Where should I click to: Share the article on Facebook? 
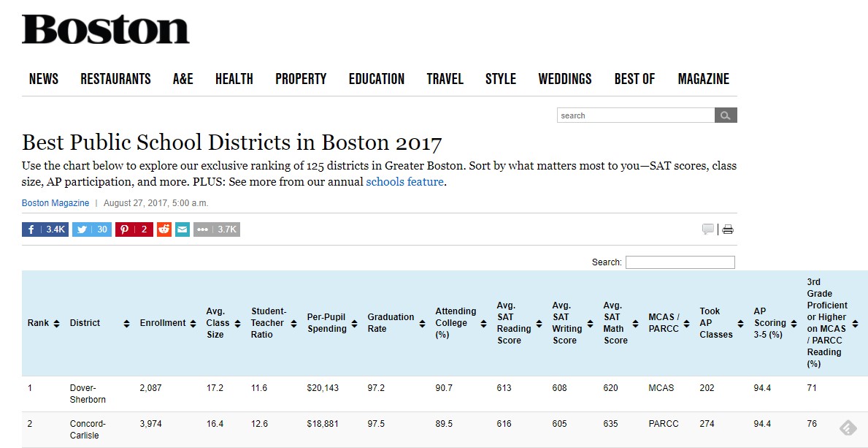pyautogui.click(x=45, y=229)
